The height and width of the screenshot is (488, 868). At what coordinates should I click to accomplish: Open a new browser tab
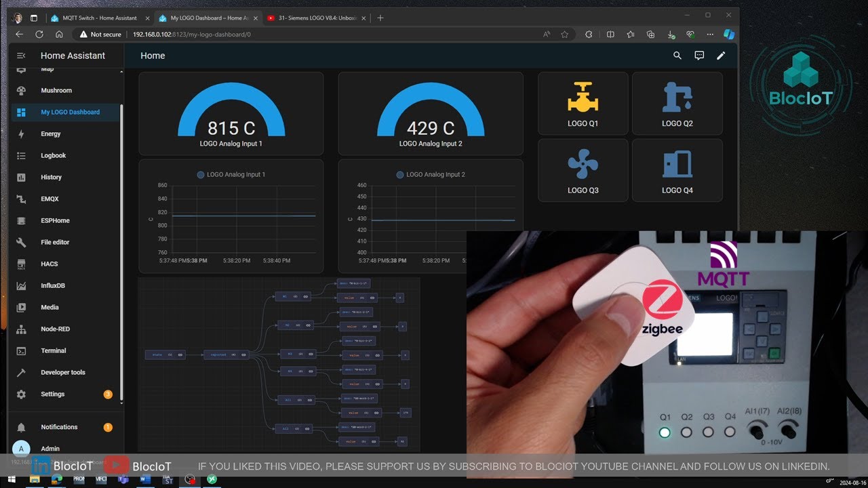click(x=380, y=18)
